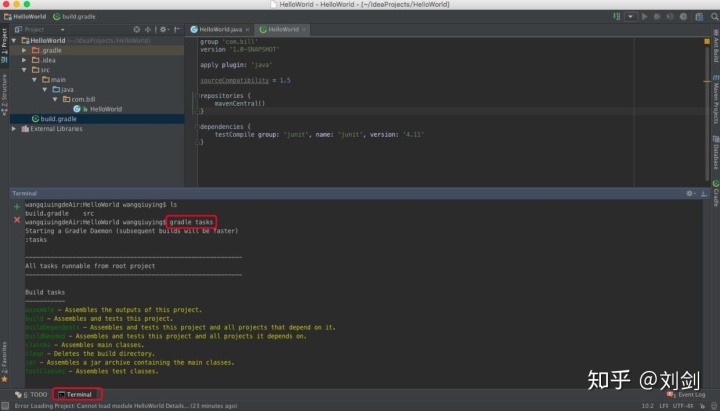Click the fold toggle beside dependencies block
Image resolution: width=720 pixels, height=411 pixels.
pyautogui.click(x=197, y=127)
